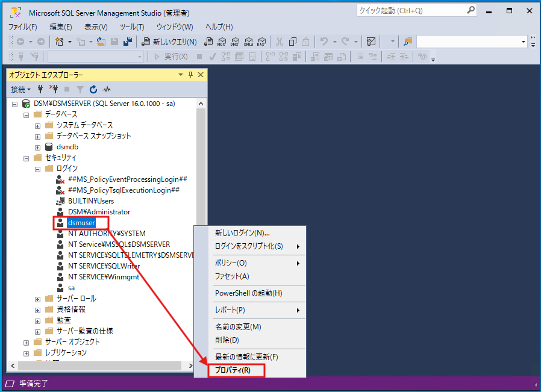Click the Copy icon in toolbar
This screenshot has width=541, height=392.
point(293,42)
